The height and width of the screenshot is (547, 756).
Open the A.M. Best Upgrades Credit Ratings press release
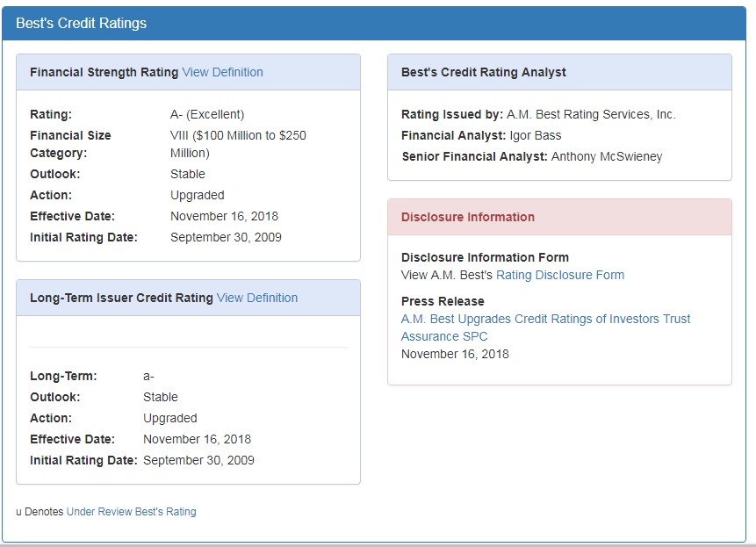[545, 327]
